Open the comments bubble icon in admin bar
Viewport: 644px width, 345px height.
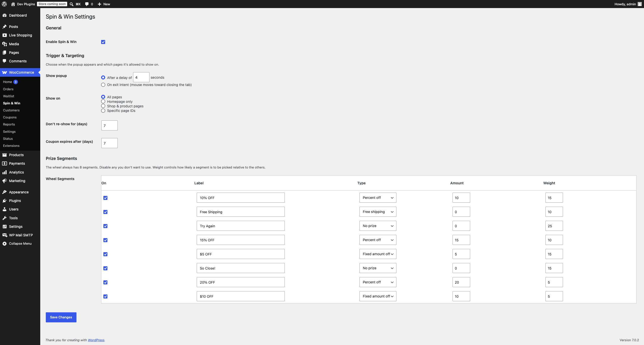tap(87, 4)
